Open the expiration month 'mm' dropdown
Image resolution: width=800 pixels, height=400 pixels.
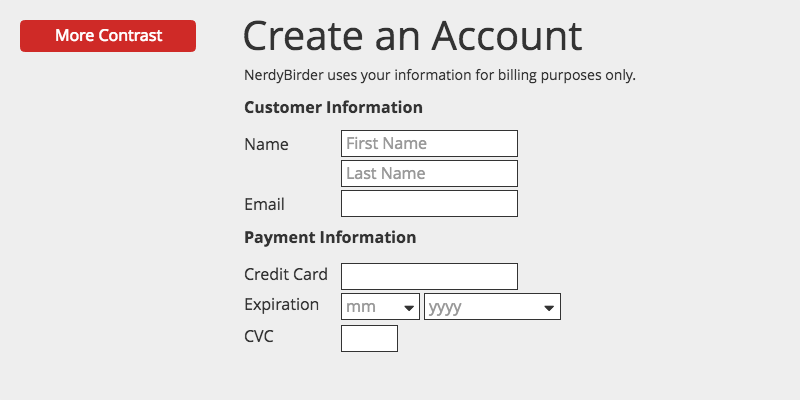click(x=380, y=307)
